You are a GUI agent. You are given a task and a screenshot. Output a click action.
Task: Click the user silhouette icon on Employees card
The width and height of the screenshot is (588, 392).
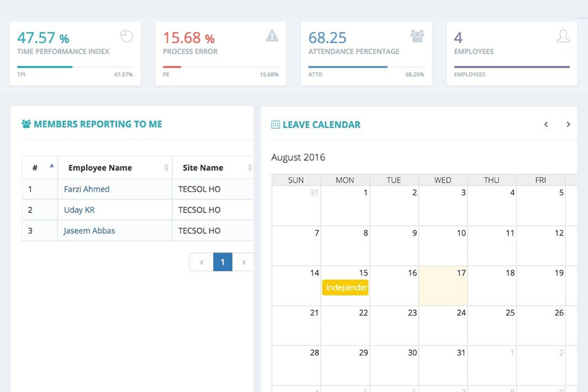pos(563,36)
